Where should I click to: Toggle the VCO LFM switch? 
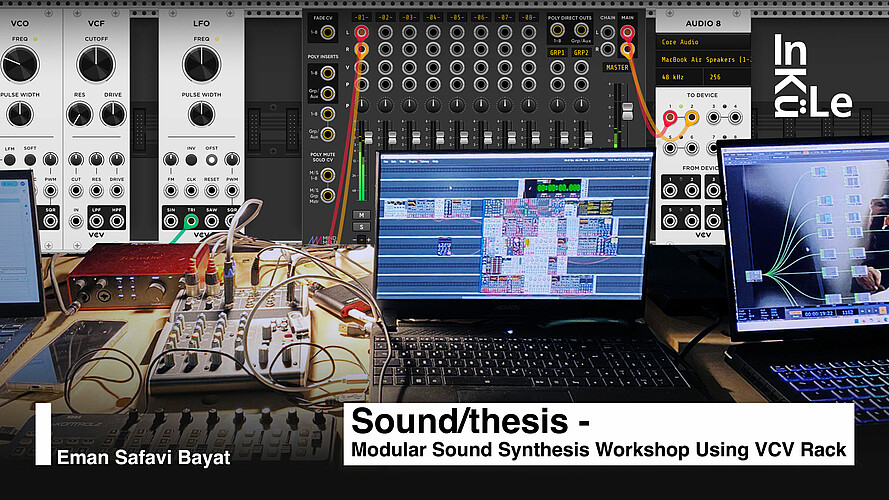(x=10, y=160)
